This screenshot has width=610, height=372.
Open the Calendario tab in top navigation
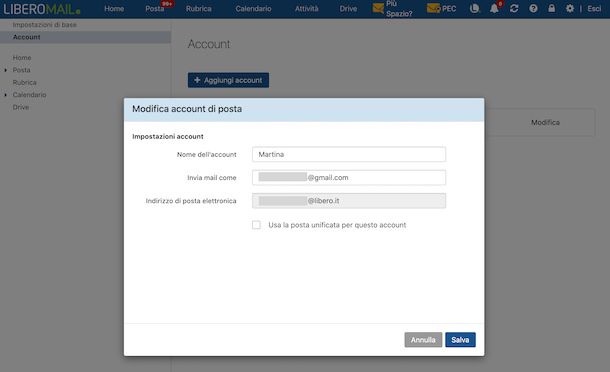[253, 9]
